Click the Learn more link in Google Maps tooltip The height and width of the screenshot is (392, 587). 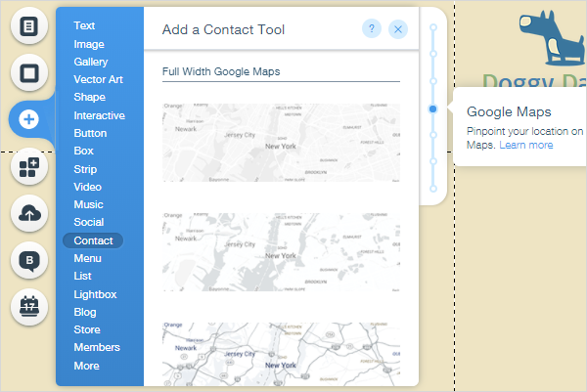click(x=526, y=145)
